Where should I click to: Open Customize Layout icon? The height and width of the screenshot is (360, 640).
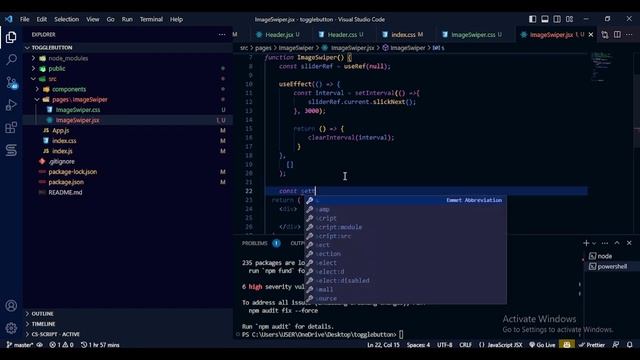pos(569,19)
